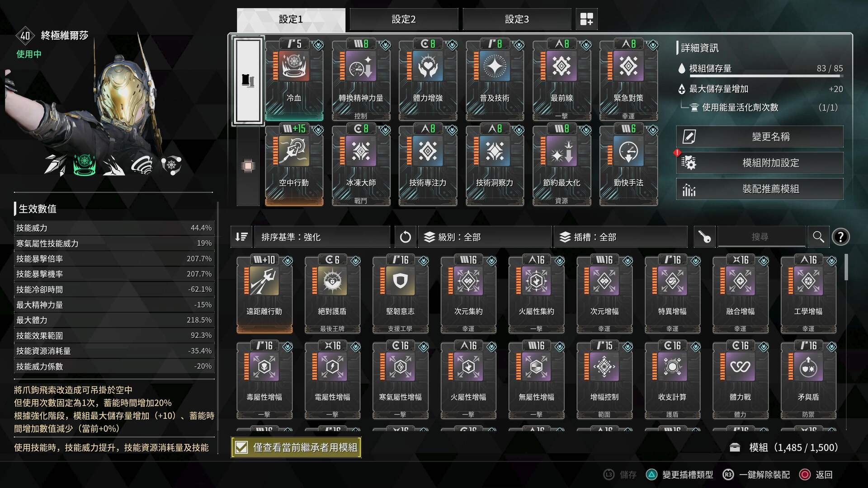This screenshot has width=868, height=488.
Task: Open the question mark help icon
Action: 840,237
